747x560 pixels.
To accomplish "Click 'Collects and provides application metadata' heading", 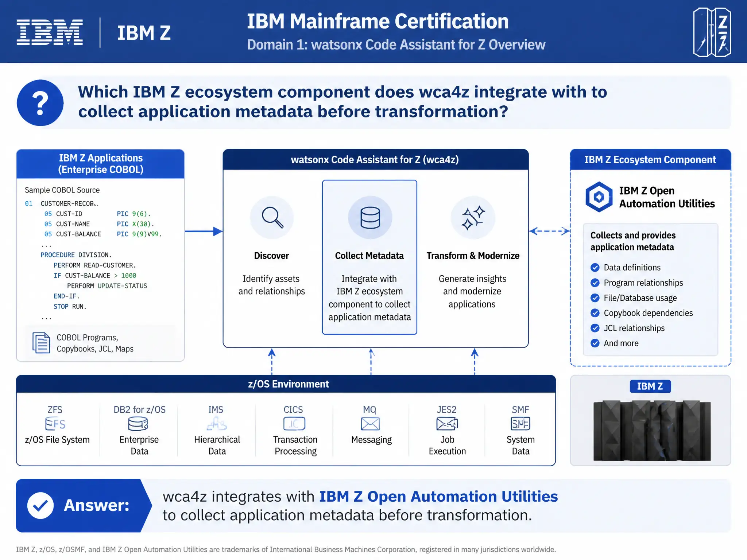I will coord(633,241).
